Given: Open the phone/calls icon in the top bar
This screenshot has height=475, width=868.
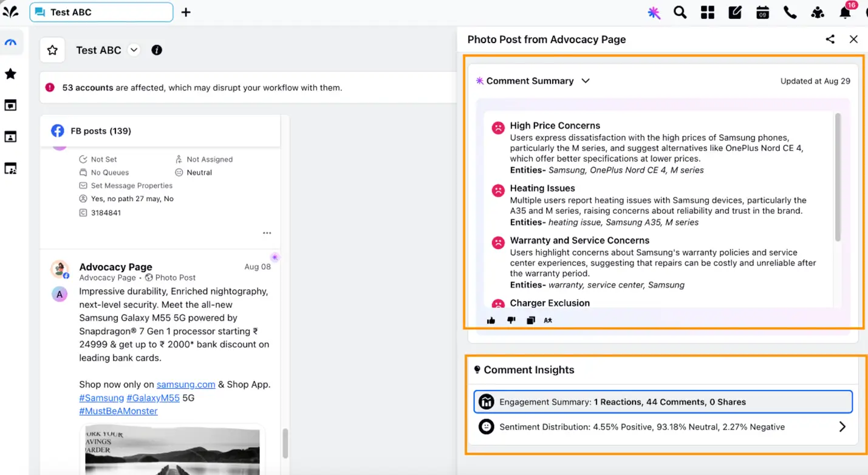Looking at the screenshot, I should pos(790,12).
